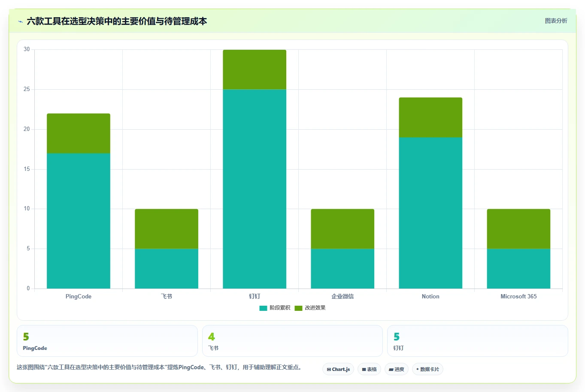585x392 pixels.
Task: Toggle the 改进效果 legend item
Action: [310, 308]
